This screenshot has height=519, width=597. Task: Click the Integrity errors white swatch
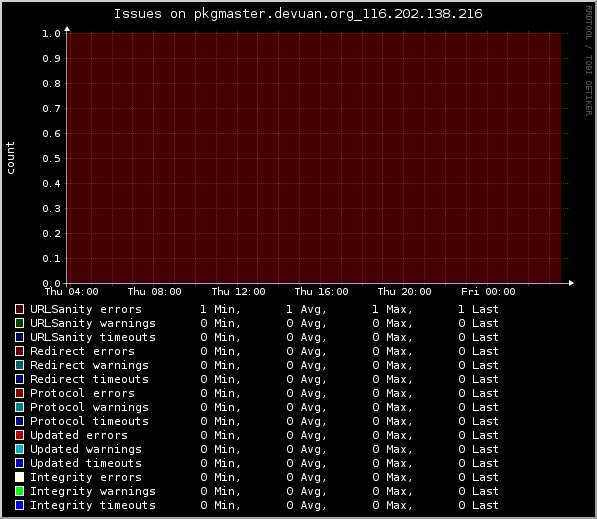pyautogui.click(x=19, y=477)
